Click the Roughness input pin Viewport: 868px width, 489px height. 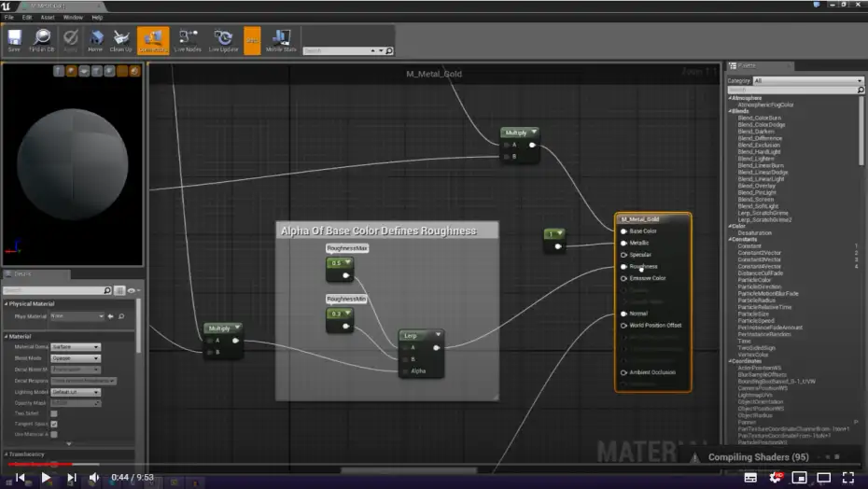(x=623, y=267)
